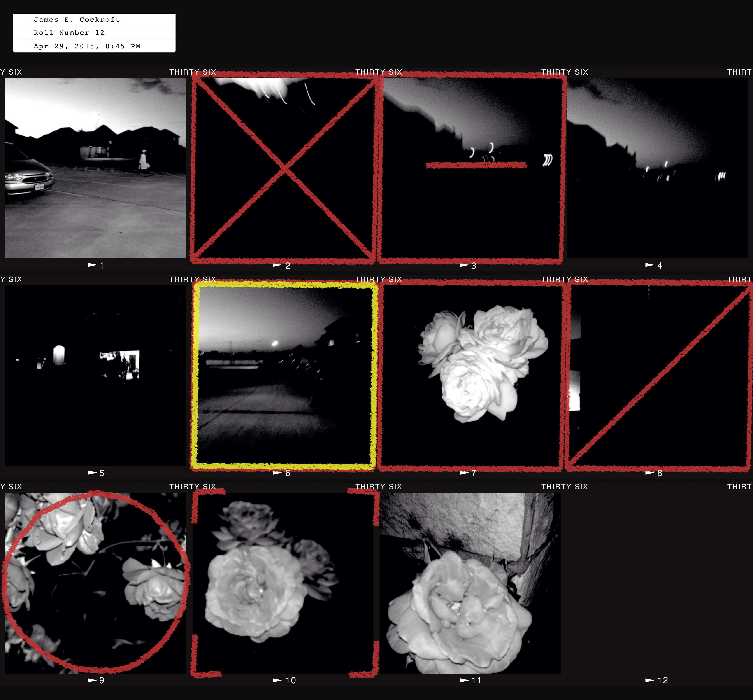
Task: Select frame 4 dusk sky photo
Action: [x=657, y=168]
